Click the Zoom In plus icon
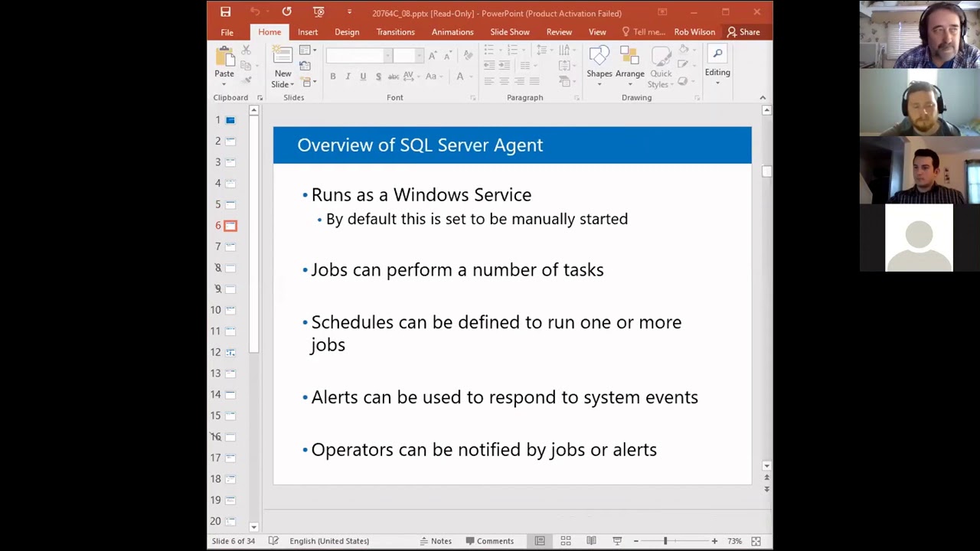 (714, 541)
